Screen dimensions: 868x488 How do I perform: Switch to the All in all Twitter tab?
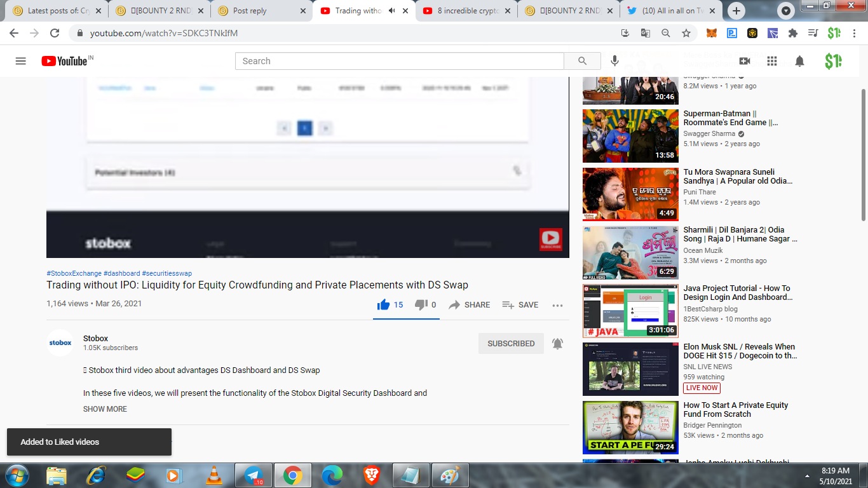670,11
